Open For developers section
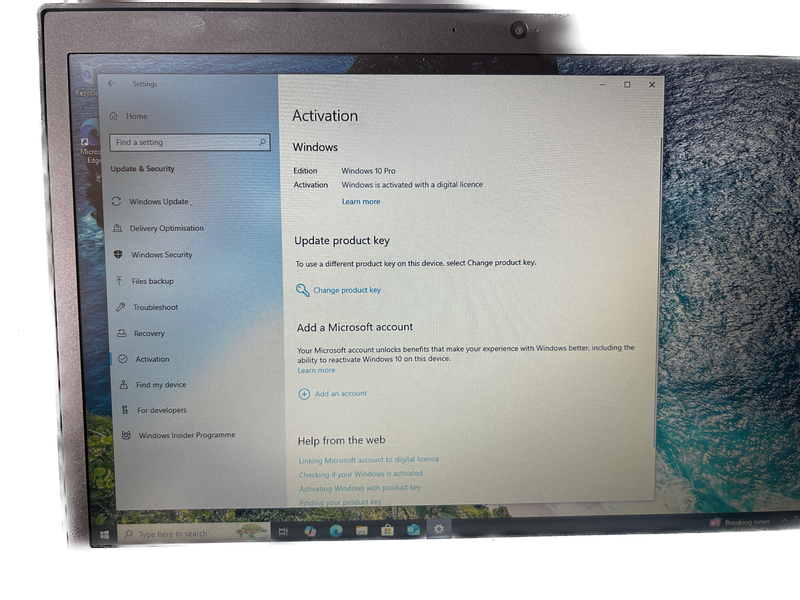The image size is (800, 600). click(x=162, y=410)
